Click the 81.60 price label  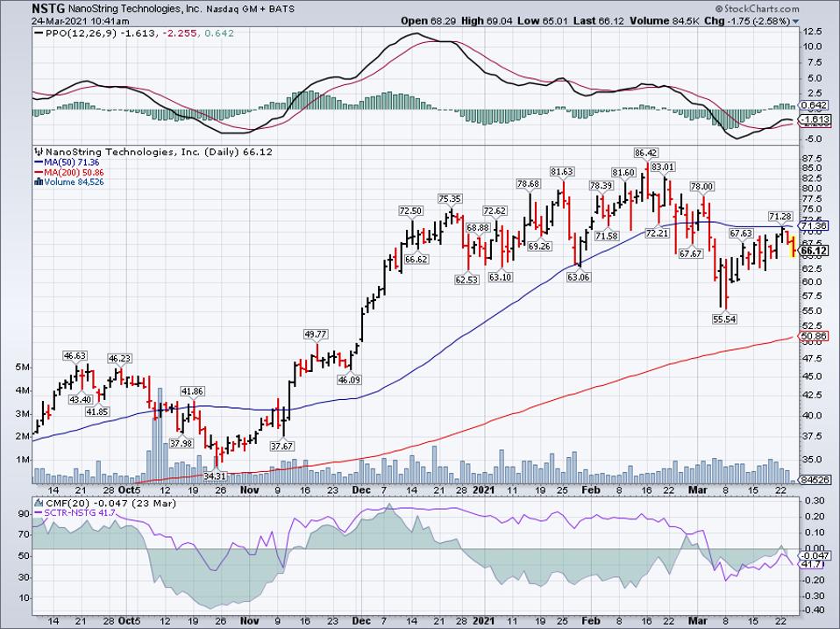[623, 173]
